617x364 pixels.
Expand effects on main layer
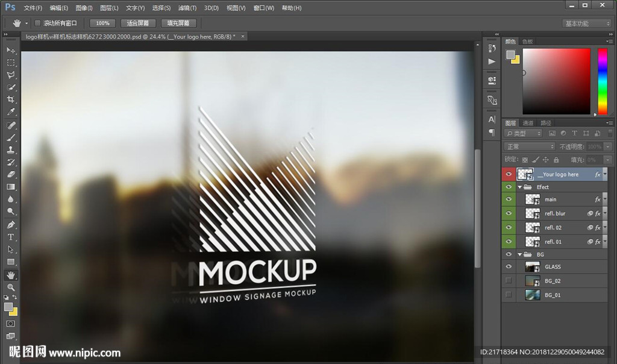point(605,199)
